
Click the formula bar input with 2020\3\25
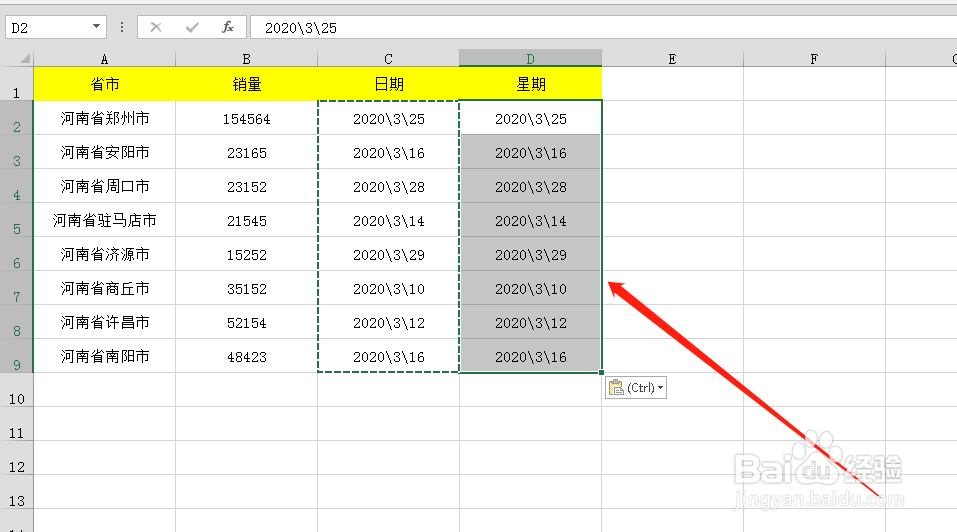[604, 27]
